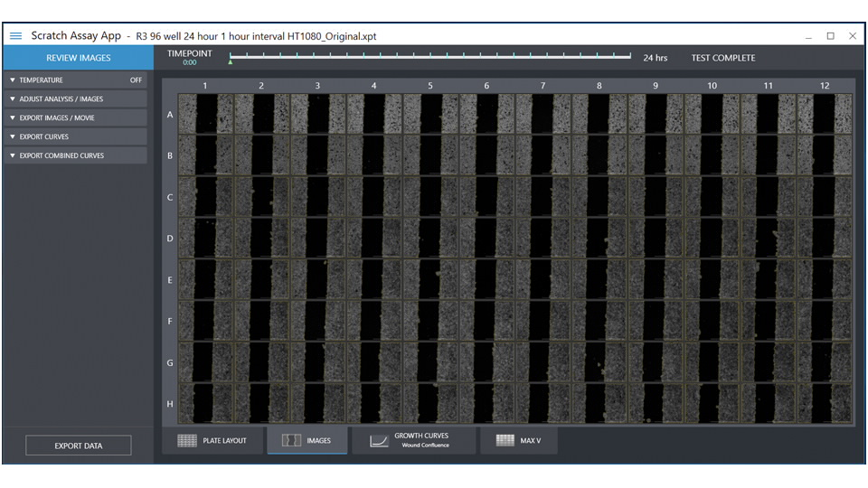This screenshot has width=868, height=488.
Task: Click the Max V grid icon
Action: 506,441
